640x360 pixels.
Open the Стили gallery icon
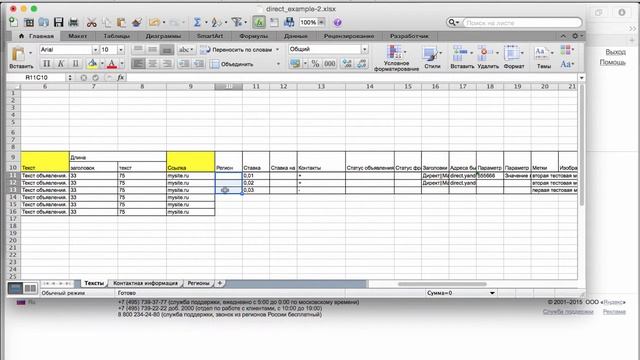430,54
